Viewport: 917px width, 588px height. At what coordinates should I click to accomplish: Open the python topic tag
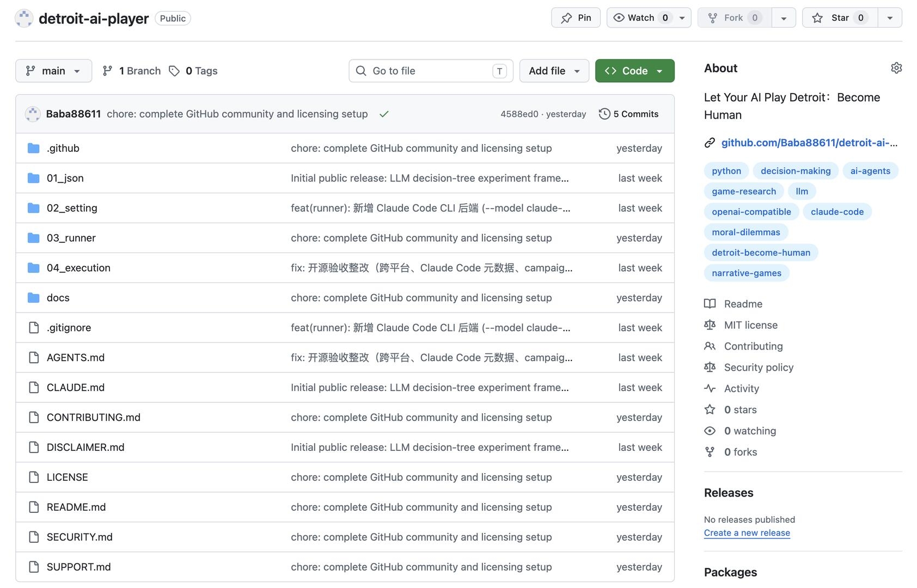click(x=726, y=171)
